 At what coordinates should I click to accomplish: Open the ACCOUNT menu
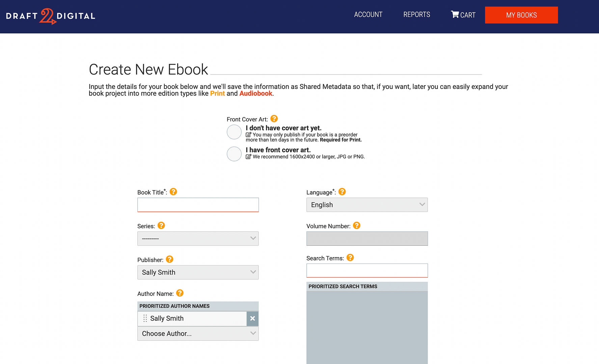[x=368, y=14]
